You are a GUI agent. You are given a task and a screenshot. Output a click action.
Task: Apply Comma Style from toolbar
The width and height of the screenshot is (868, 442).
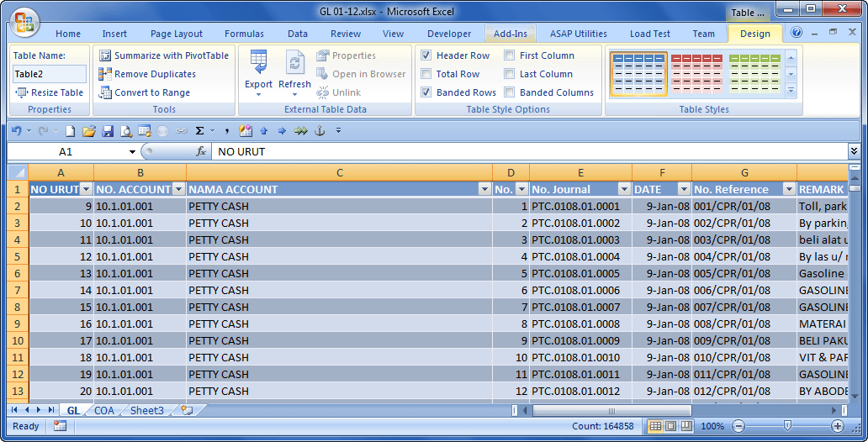coord(227,131)
